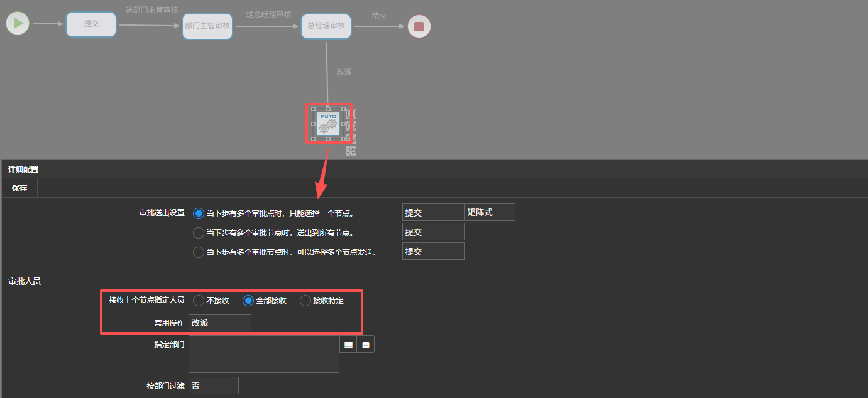Open the 按部门过滤 dropdown
Screen dimensions: 868x398
coord(213,385)
